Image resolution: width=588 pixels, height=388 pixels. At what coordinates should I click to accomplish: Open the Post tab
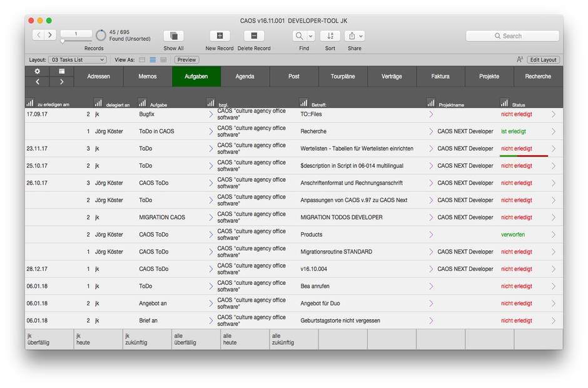pyautogui.click(x=293, y=76)
